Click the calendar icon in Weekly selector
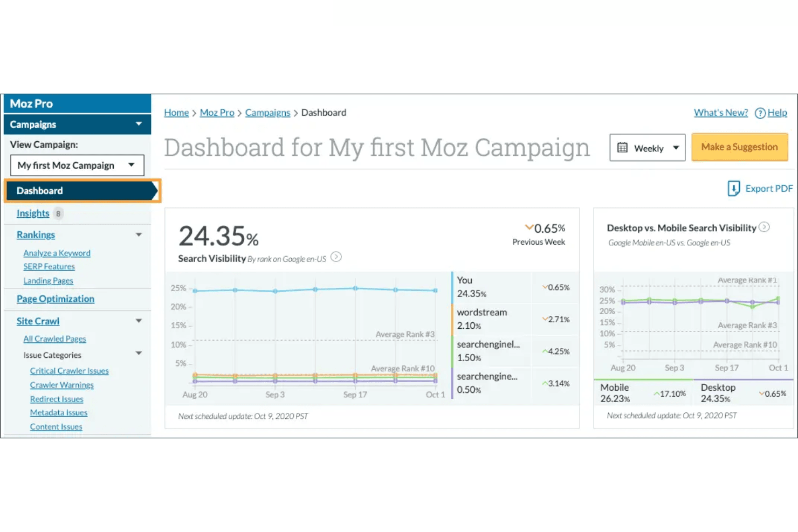Image resolution: width=798 pixels, height=532 pixels. [622, 148]
